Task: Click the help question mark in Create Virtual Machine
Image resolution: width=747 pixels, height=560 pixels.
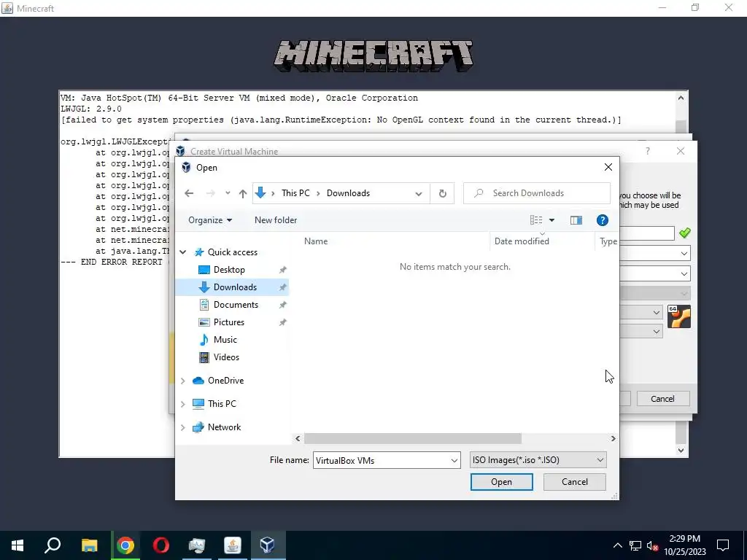Action: (648, 151)
